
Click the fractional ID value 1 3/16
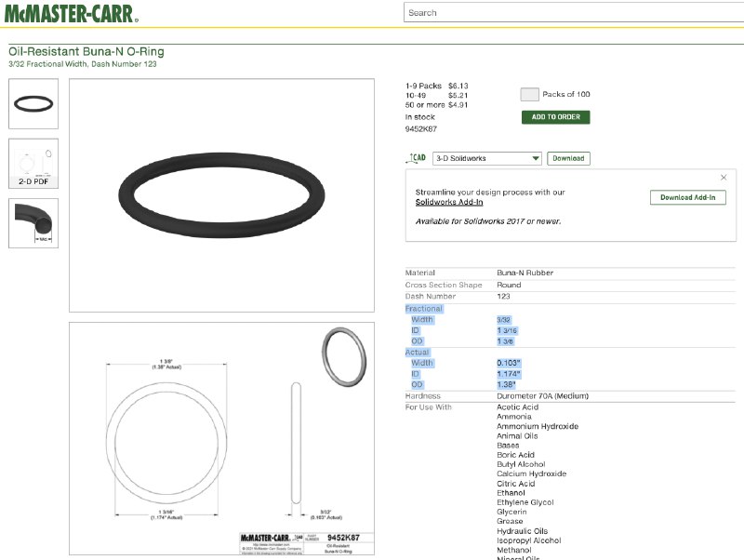click(x=507, y=330)
